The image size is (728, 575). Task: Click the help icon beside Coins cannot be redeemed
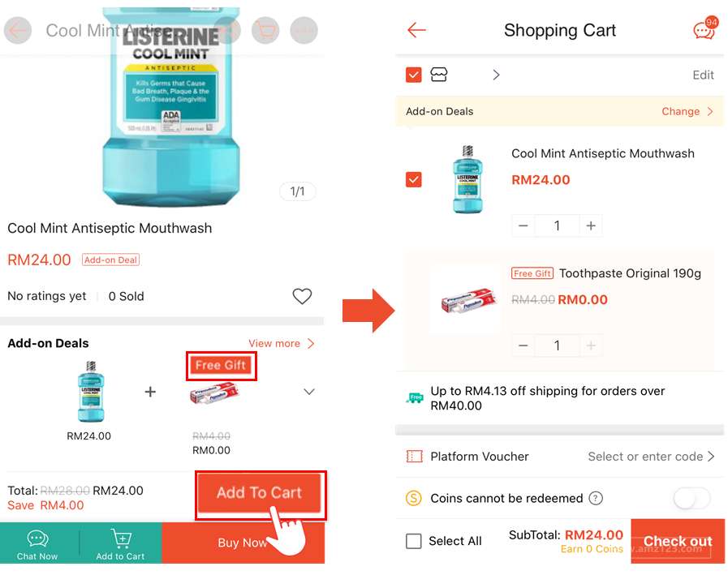tap(596, 498)
